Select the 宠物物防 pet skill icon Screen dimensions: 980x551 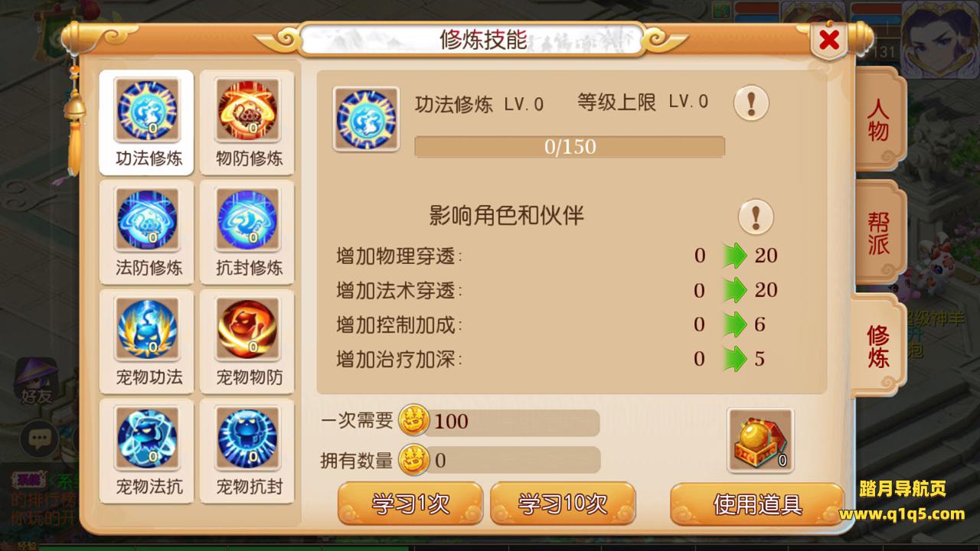pos(247,329)
